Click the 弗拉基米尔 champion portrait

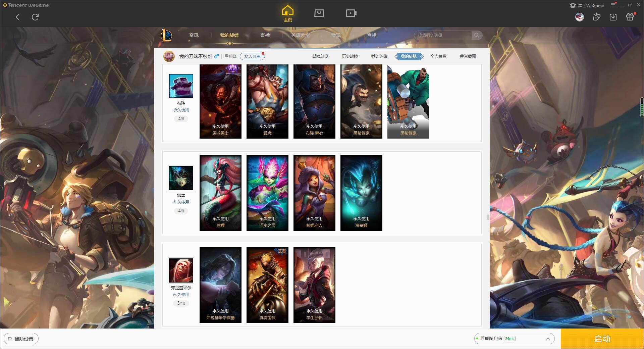[x=181, y=270]
